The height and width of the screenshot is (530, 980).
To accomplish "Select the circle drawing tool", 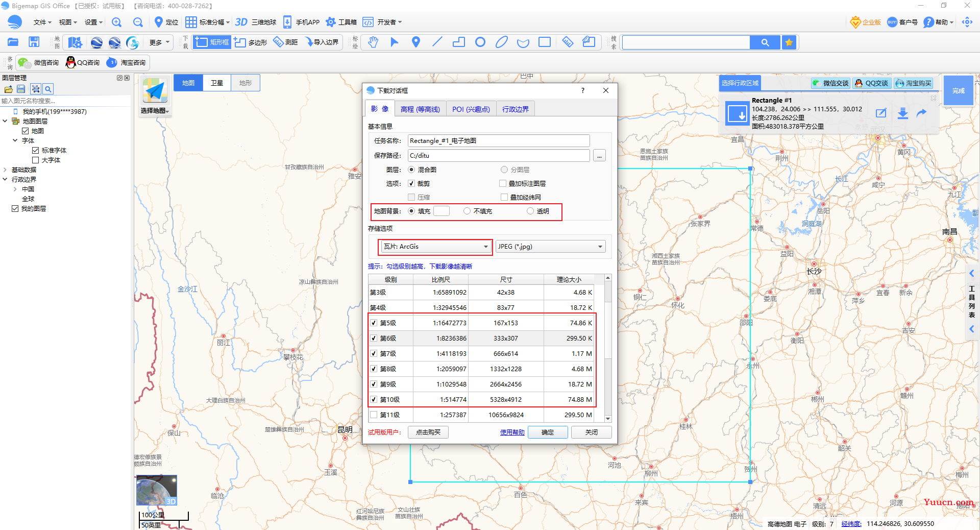I will click(480, 42).
